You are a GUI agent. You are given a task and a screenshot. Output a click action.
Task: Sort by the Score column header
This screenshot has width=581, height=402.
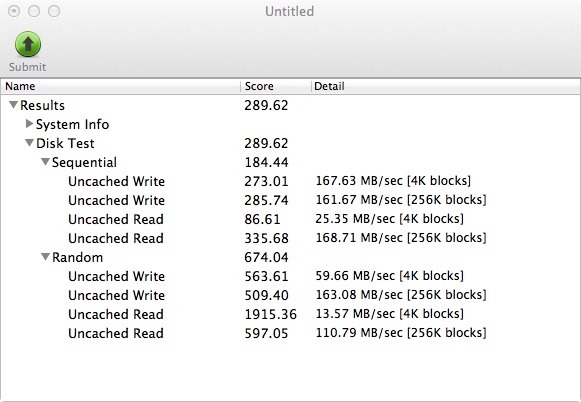coord(276,86)
